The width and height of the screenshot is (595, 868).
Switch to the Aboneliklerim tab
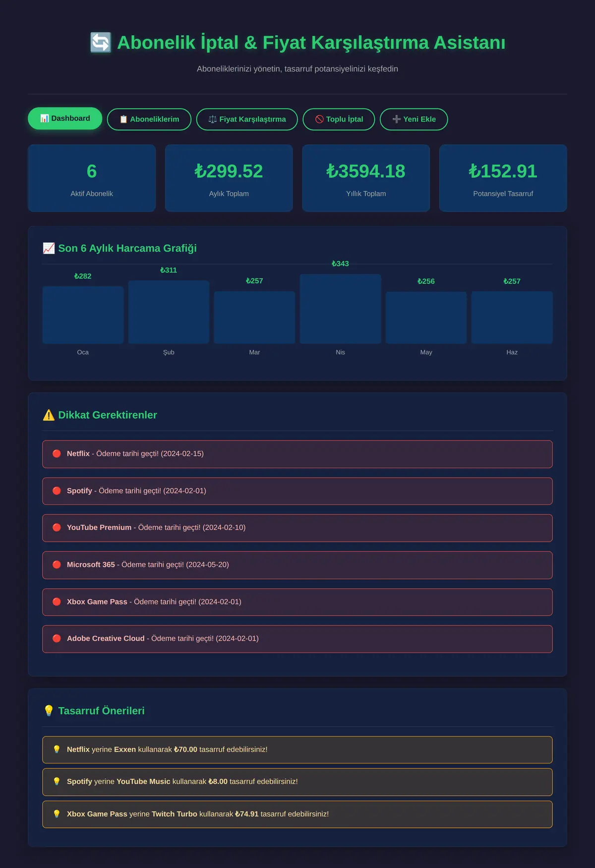point(149,119)
